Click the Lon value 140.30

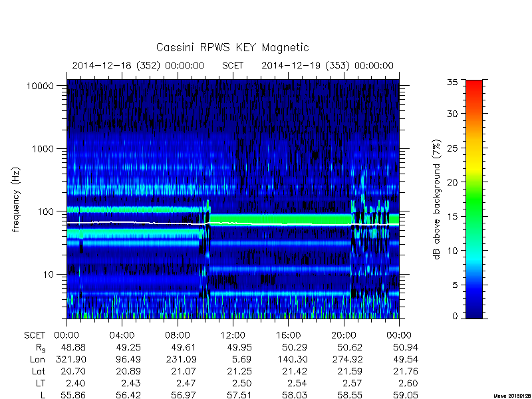(x=292, y=359)
